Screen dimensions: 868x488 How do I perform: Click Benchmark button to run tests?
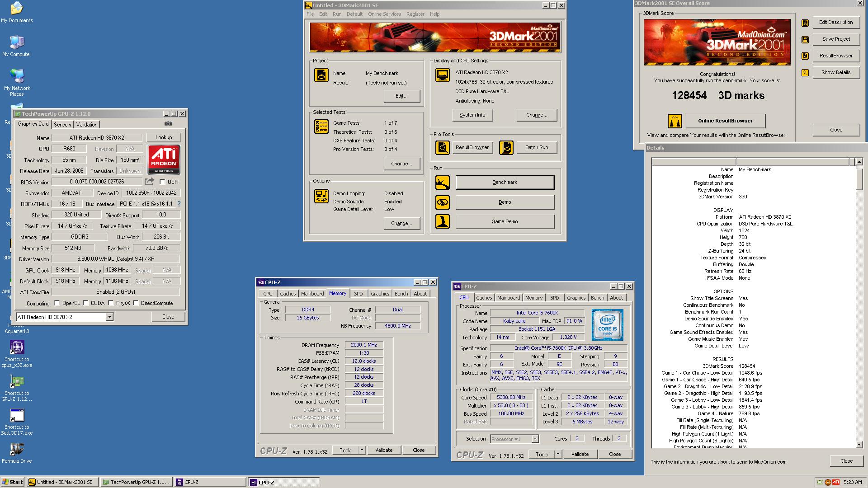click(505, 183)
